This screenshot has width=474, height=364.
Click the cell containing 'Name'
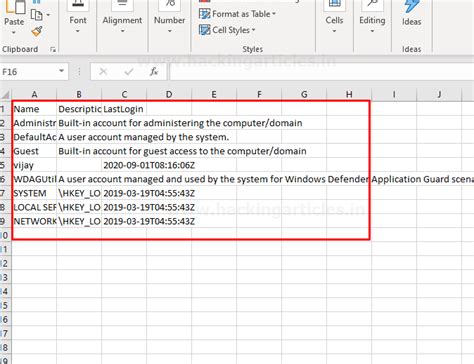pyautogui.click(x=34, y=109)
